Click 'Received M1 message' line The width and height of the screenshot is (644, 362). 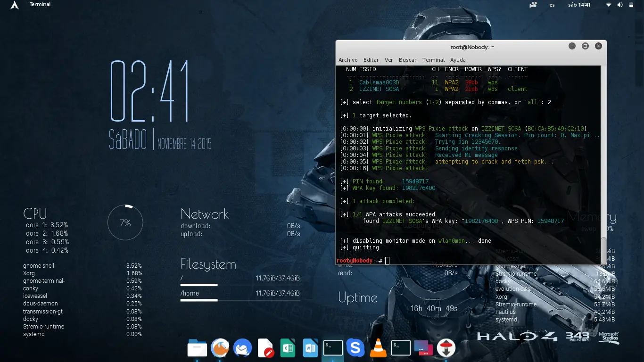[x=466, y=155]
